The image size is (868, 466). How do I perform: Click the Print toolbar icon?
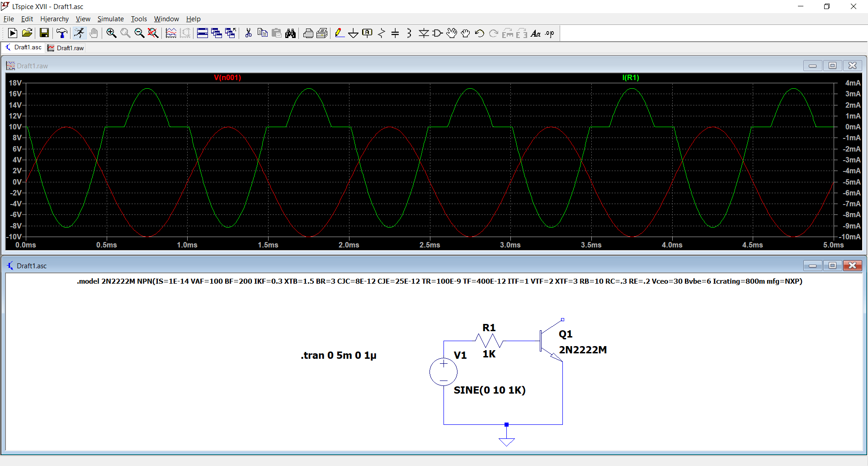322,33
